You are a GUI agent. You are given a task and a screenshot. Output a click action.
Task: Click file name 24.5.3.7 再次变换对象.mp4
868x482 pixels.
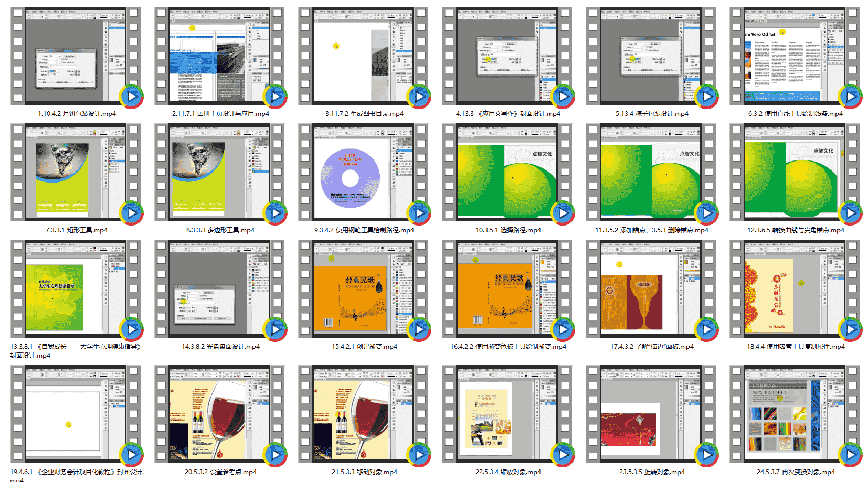tap(796, 472)
